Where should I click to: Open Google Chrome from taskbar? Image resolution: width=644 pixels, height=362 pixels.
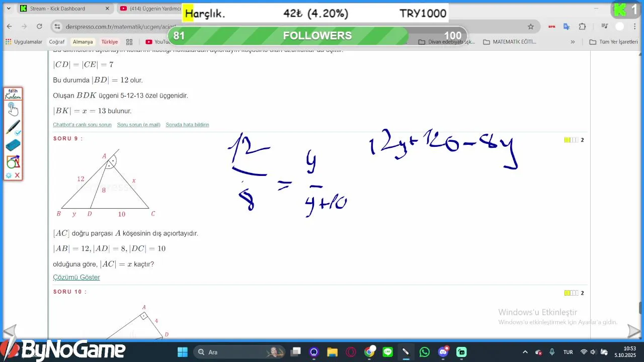pos(370,352)
